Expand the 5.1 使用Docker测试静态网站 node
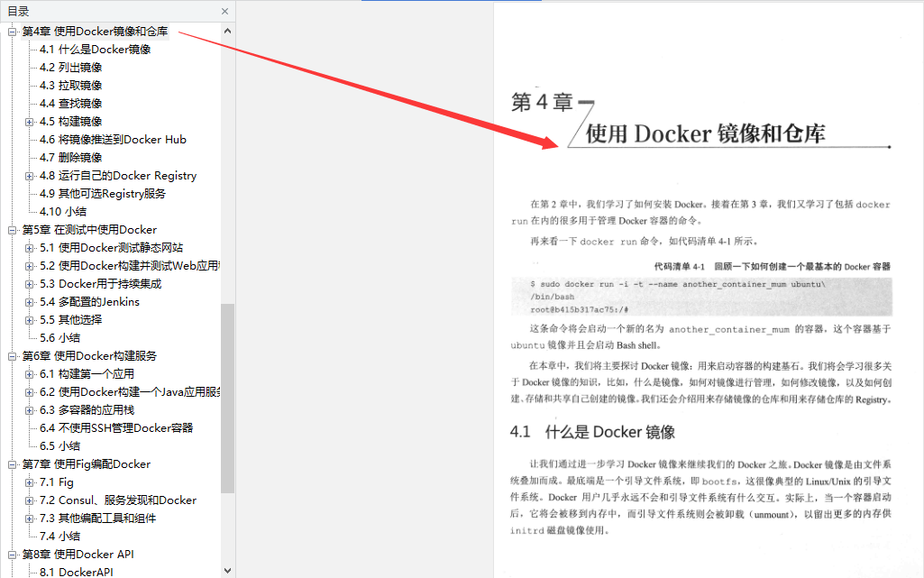Screen dimensions: 924x578 pos(30,249)
